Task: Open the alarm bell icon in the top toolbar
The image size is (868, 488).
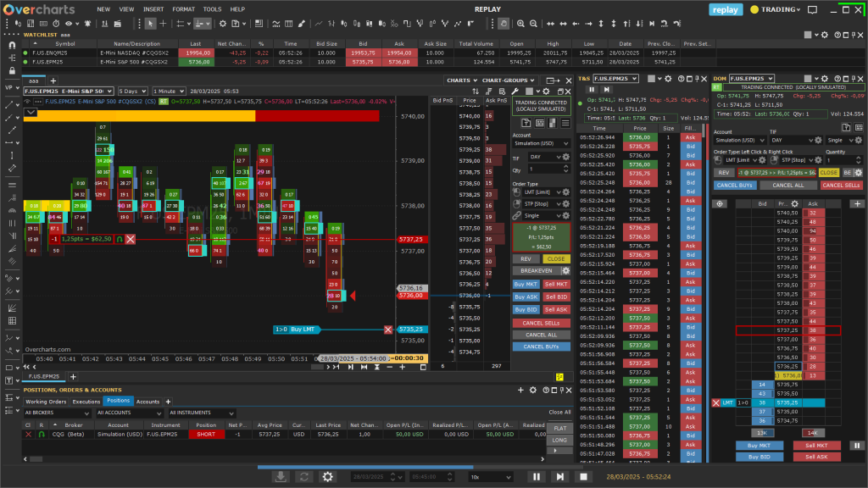Action: point(87,24)
